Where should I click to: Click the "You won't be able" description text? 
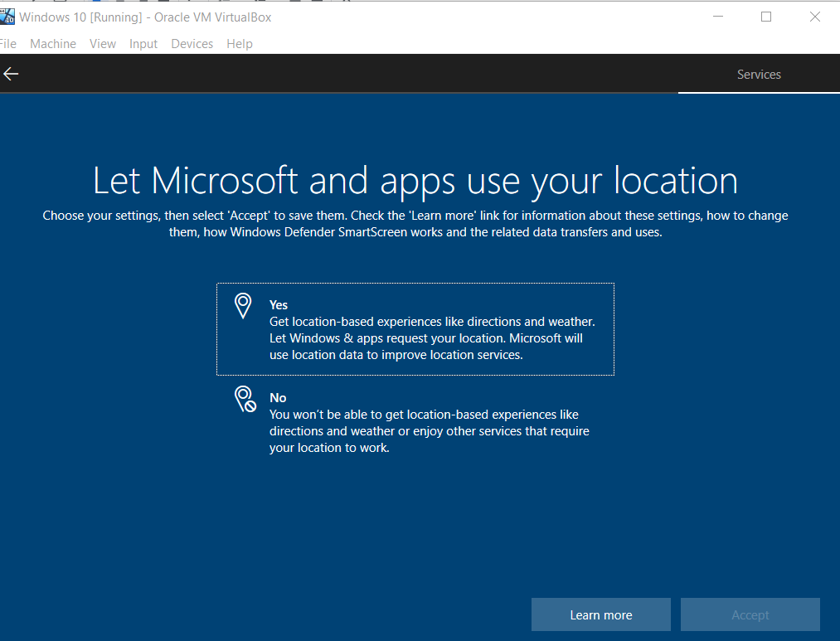click(x=429, y=431)
